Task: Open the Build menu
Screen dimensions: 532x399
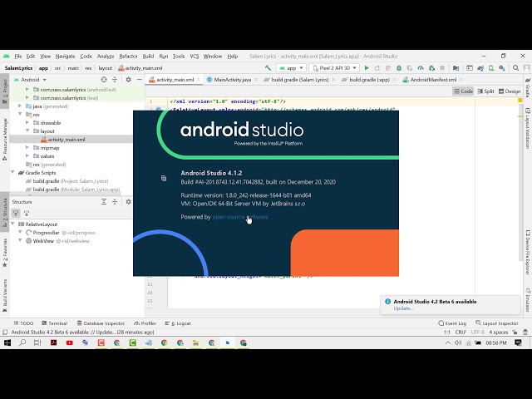Action: point(148,57)
